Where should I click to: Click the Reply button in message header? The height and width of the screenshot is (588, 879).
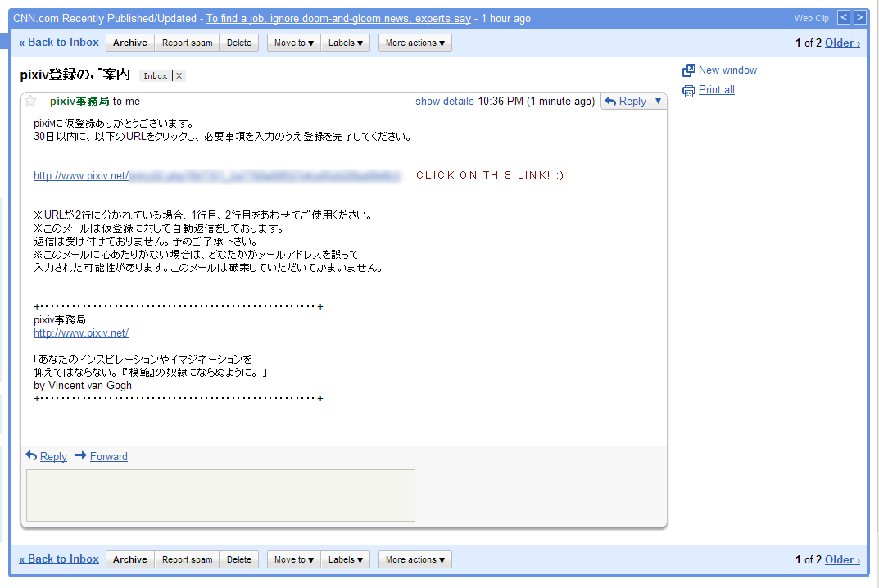[x=626, y=102]
